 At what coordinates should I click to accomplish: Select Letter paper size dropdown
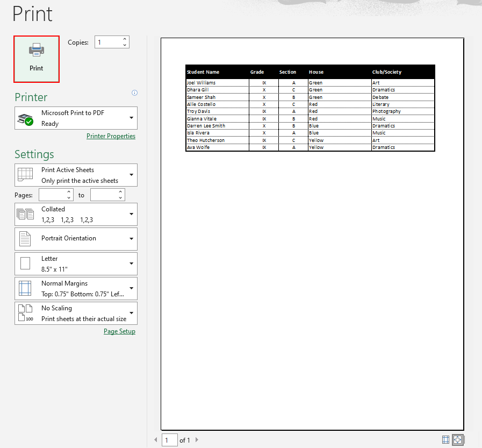[x=76, y=264]
